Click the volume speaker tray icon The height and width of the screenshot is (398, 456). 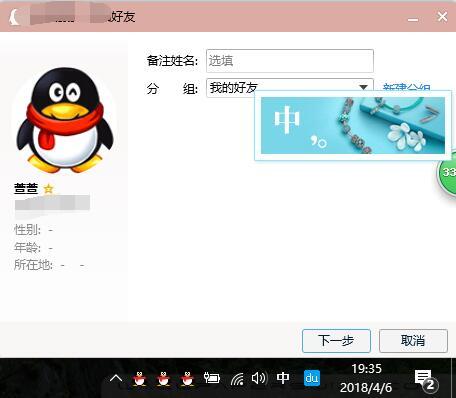259,378
